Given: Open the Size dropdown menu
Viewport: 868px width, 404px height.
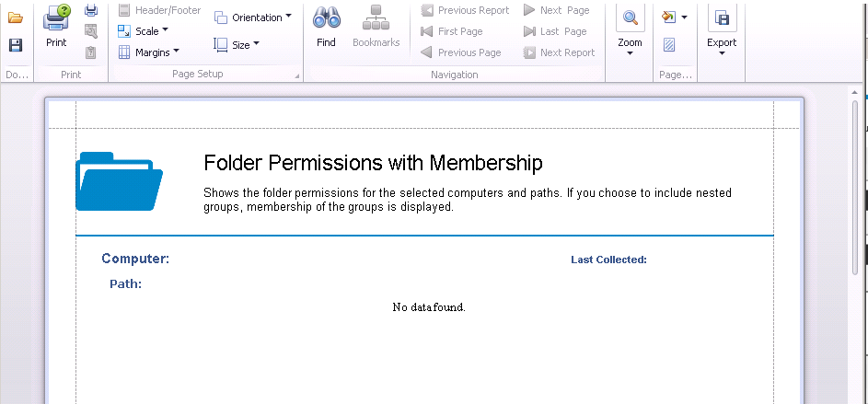Looking at the screenshot, I should pyautogui.click(x=237, y=45).
